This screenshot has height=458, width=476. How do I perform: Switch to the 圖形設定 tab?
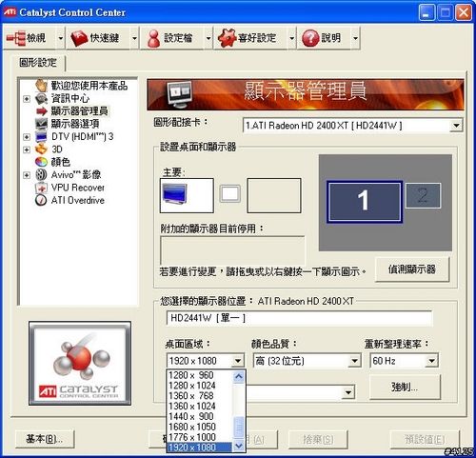pos(38,63)
